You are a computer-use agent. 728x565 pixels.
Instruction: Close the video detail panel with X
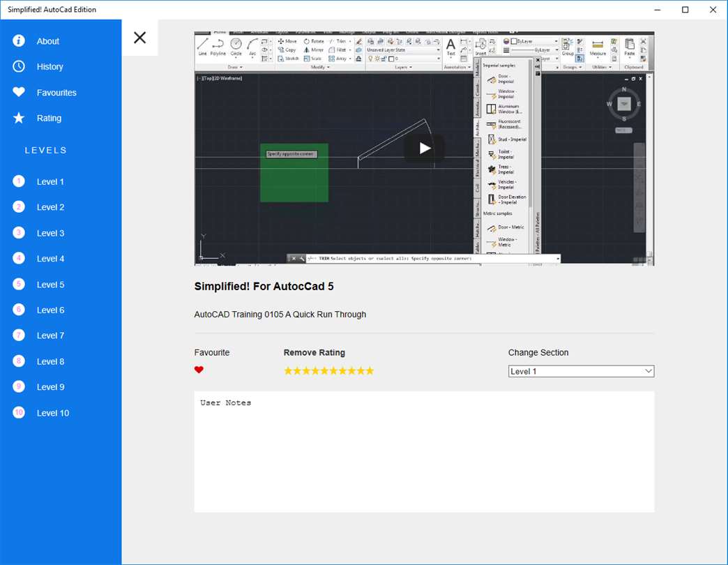click(139, 38)
